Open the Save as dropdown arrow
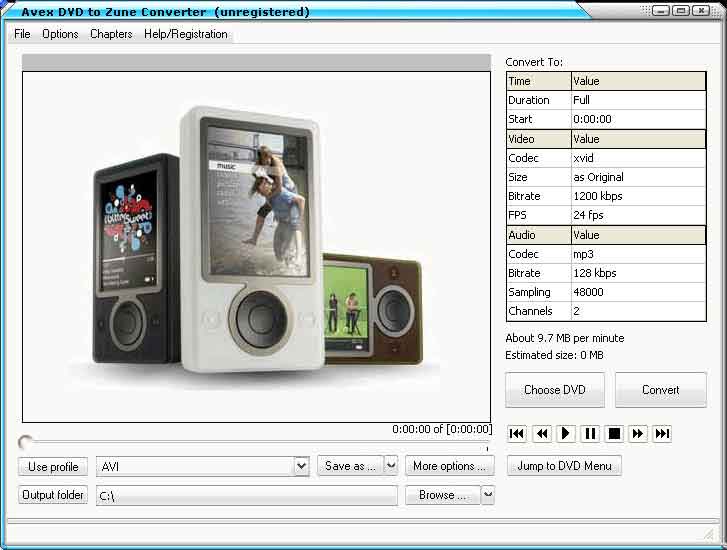Image resolution: width=727 pixels, height=550 pixels. [x=391, y=466]
